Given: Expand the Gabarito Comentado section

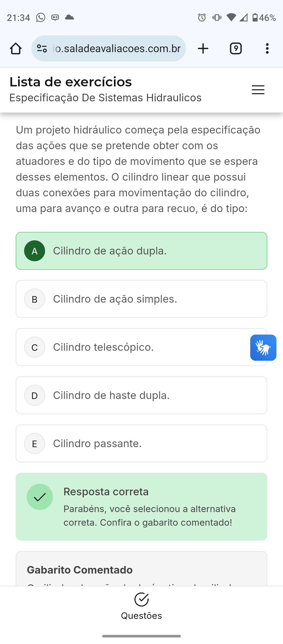Looking at the screenshot, I should pyautogui.click(x=80, y=570).
